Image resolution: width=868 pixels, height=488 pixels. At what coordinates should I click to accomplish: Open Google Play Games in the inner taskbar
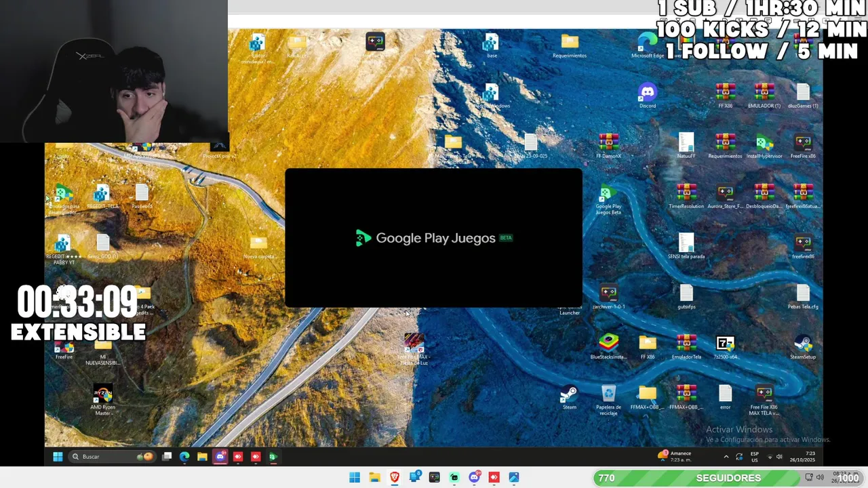(x=273, y=456)
